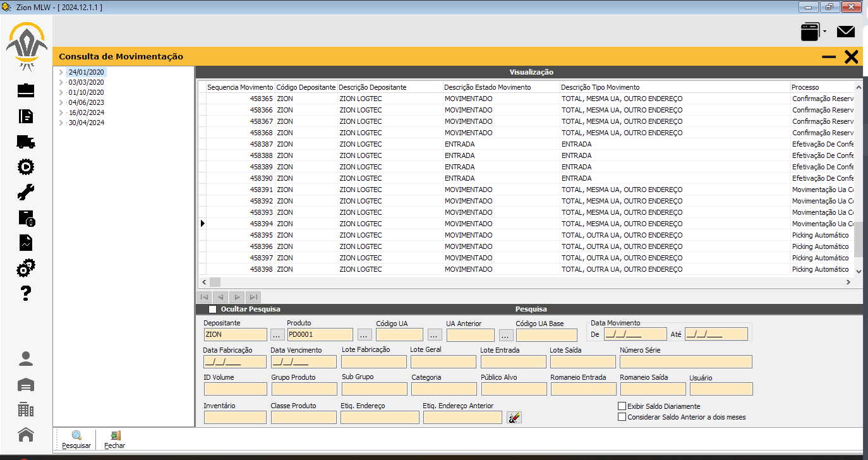This screenshot has height=460, width=868.
Task: Click the Pesquisar button
Action: click(76, 440)
